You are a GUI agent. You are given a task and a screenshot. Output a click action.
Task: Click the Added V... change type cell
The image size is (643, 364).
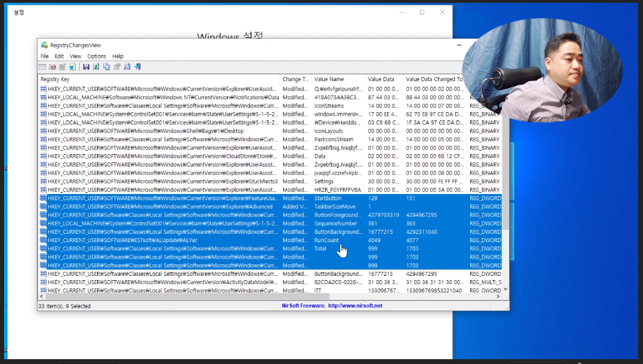[x=295, y=206]
